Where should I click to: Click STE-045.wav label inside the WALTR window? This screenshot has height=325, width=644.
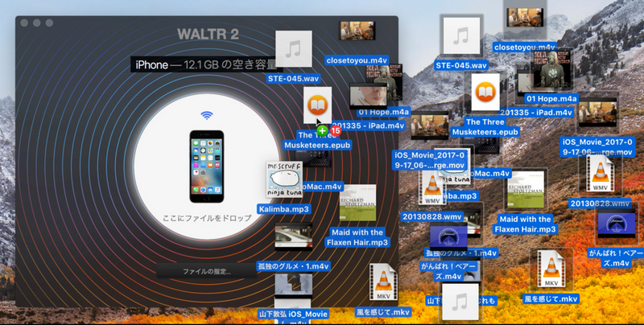tap(293, 79)
